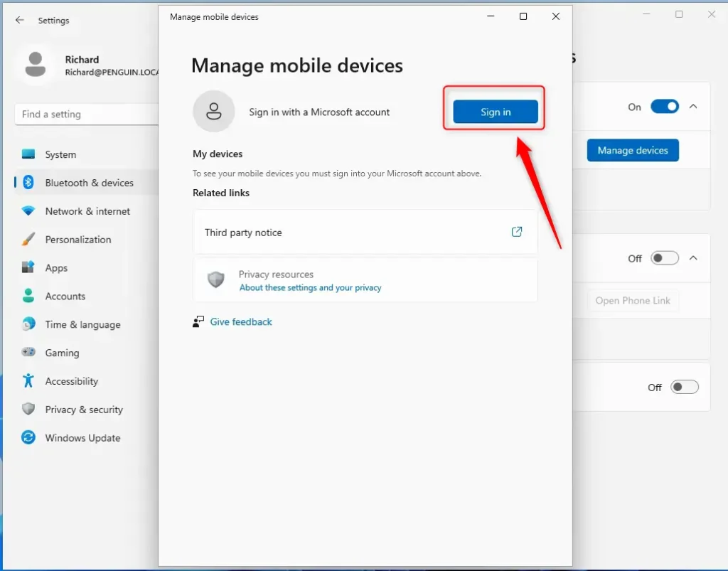Screen dimensions: 728x571
Task: Click the Give feedback person icon
Action: point(198,321)
